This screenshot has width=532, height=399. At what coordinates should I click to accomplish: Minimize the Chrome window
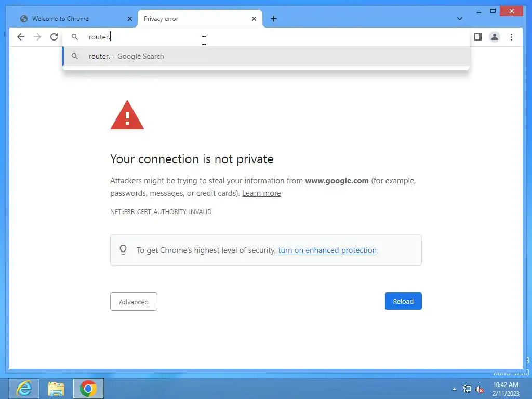pyautogui.click(x=478, y=11)
